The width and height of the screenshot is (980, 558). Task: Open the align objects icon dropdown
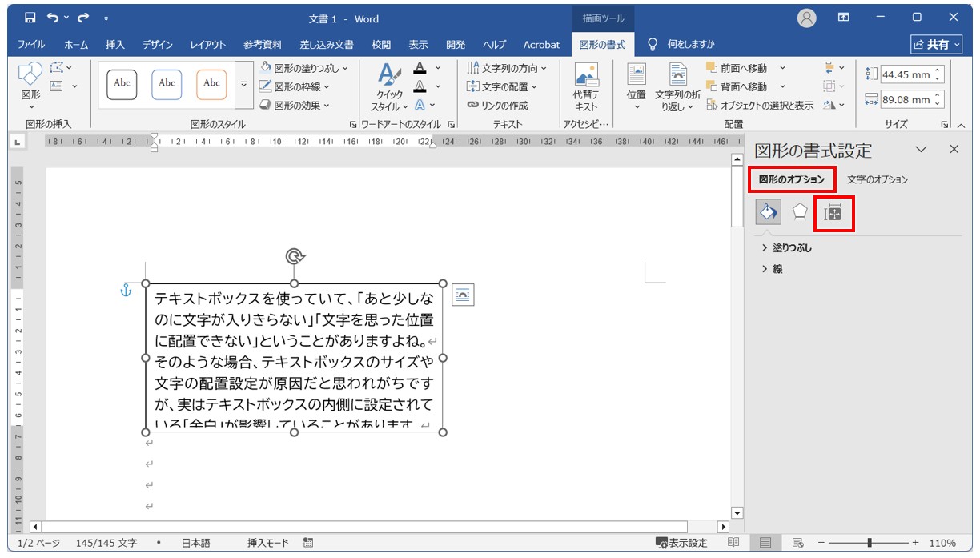click(833, 68)
